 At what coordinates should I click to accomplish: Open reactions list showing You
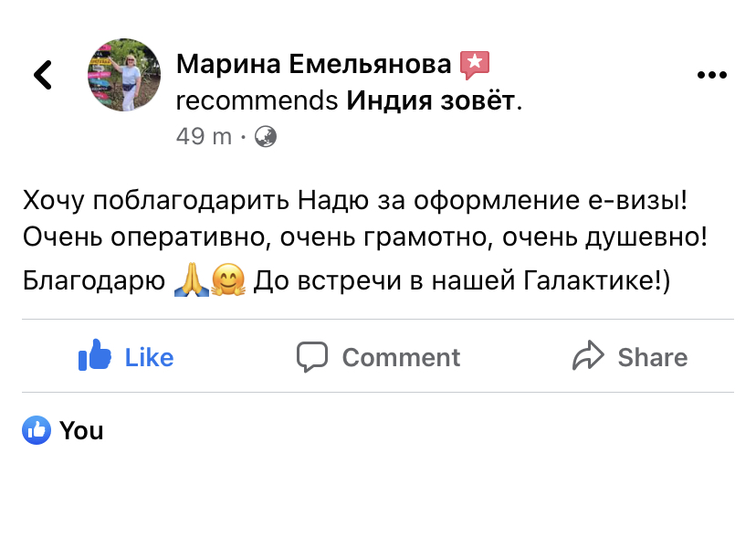[x=81, y=431]
